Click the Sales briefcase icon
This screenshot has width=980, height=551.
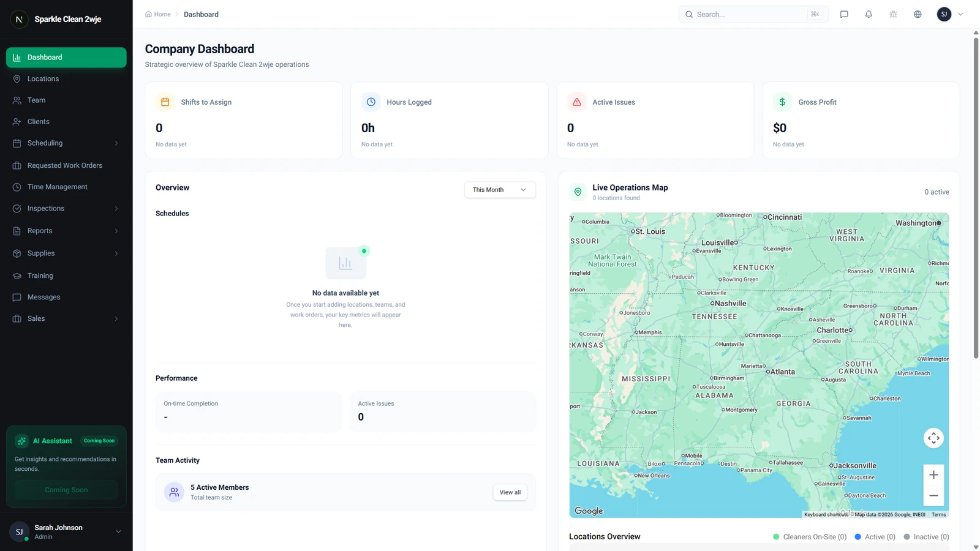(x=17, y=319)
